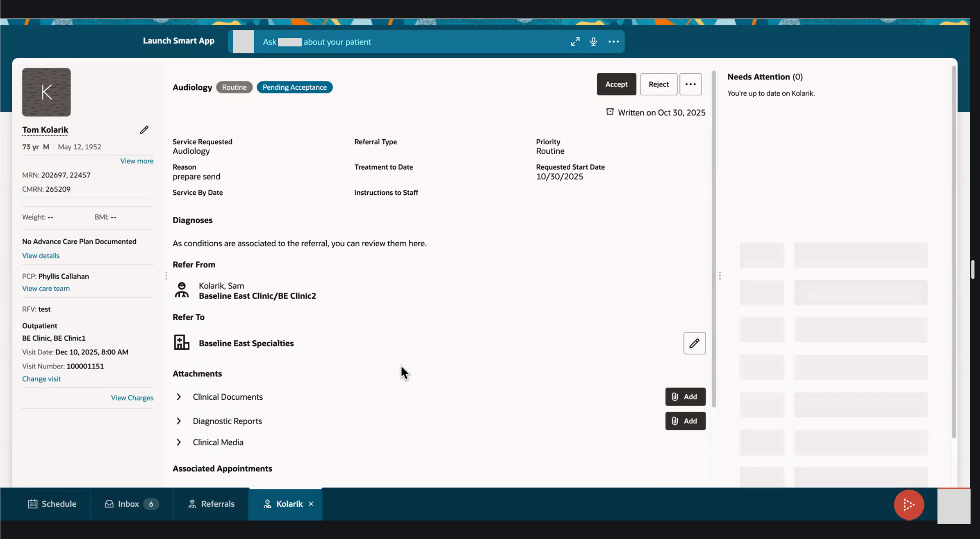The image size is (980, 539).
Task: Click the left panel resize handle dots
Action: coord(166,276)
